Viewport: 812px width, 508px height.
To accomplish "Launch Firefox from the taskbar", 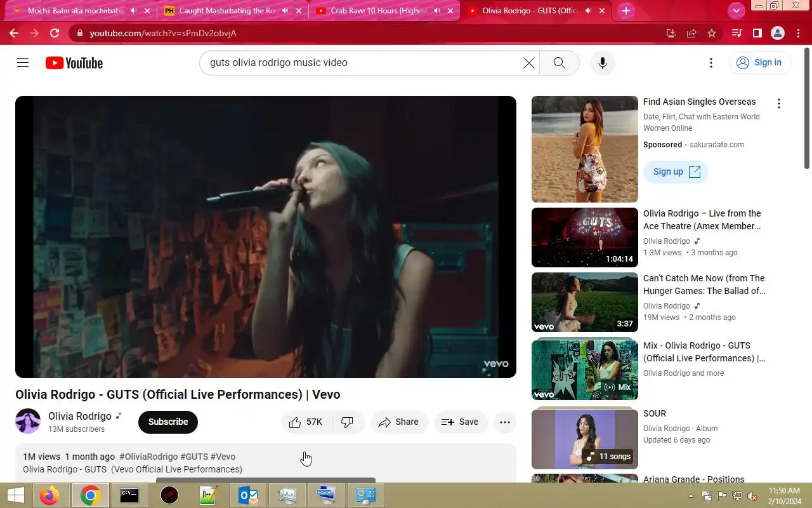I will [x=49, y=495].
